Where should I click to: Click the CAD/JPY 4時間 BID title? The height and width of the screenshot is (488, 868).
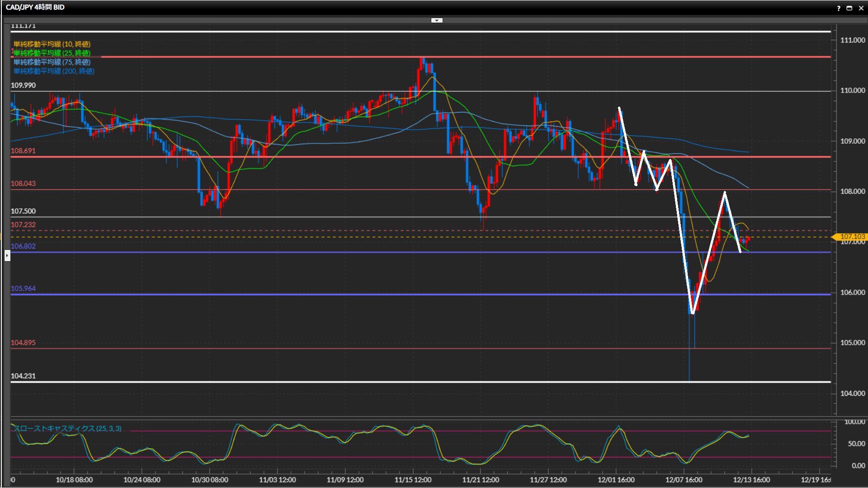35,7
